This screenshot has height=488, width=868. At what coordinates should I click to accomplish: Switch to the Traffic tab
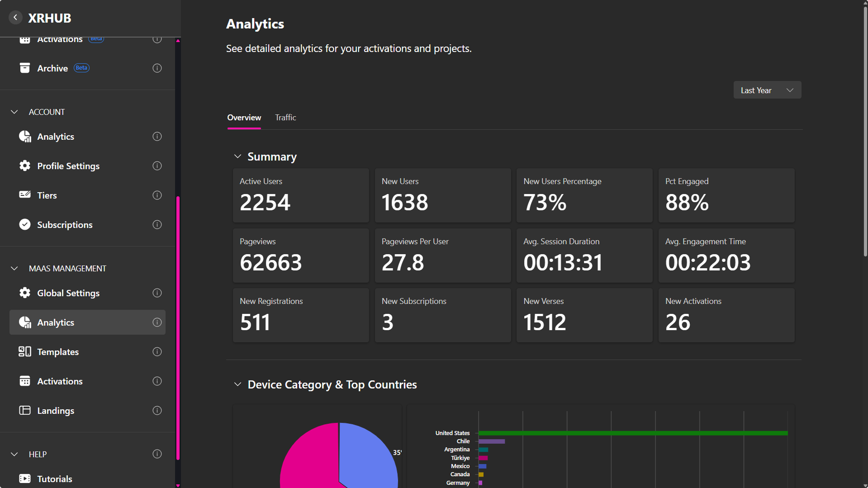coord(285,118)
